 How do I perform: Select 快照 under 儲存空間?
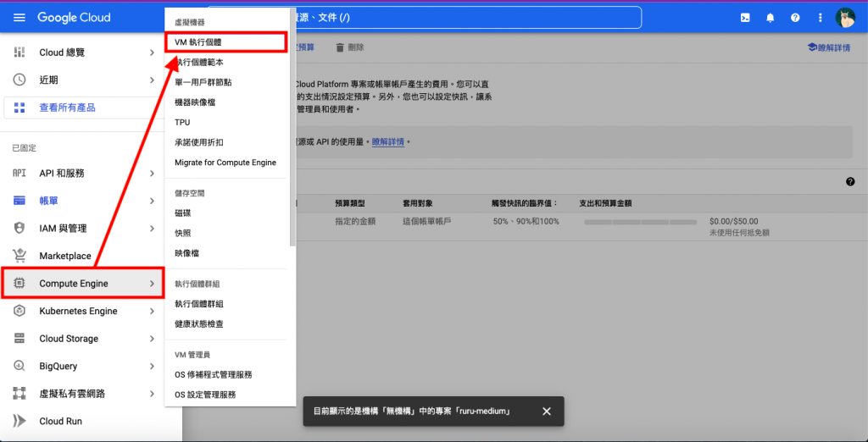tap(226, 233)
